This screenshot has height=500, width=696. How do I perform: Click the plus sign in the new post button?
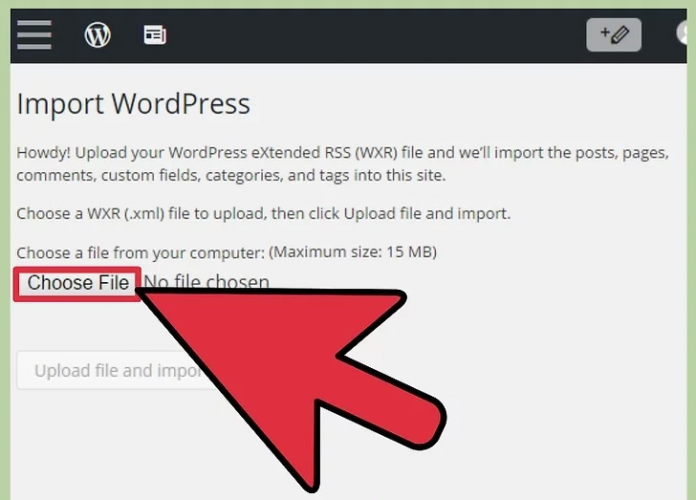pyautogui.click(x=603, y=33)
